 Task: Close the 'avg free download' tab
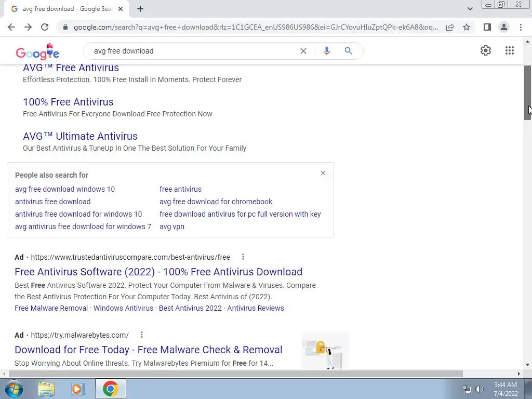[121, 9]
